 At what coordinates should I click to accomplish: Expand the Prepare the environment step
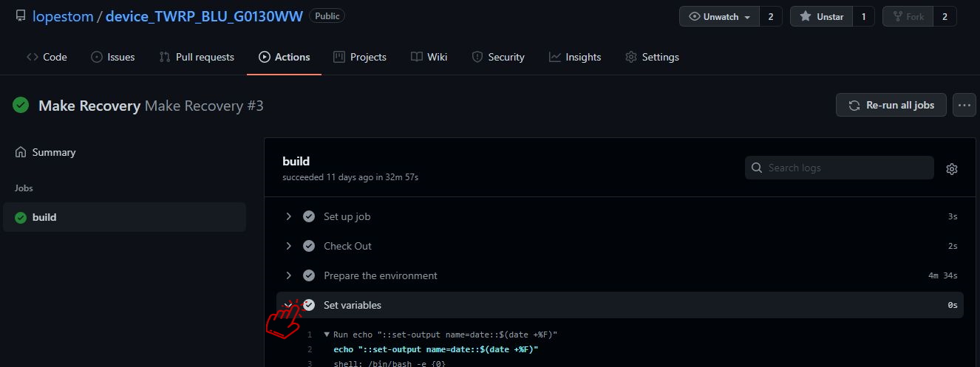pos(289,275)
